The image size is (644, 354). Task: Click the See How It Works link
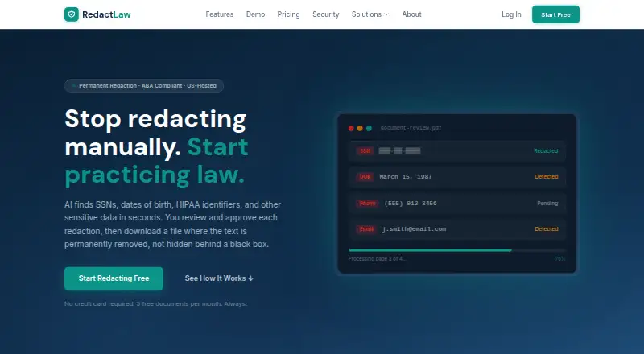pyautogui.click(x=219, y=278)
